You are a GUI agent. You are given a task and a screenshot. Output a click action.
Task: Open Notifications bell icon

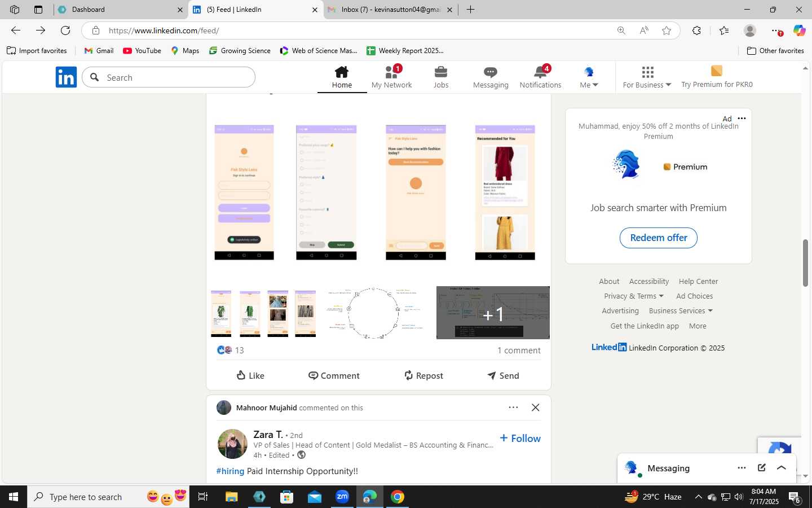pyautogui.click(x=540, y=72)
